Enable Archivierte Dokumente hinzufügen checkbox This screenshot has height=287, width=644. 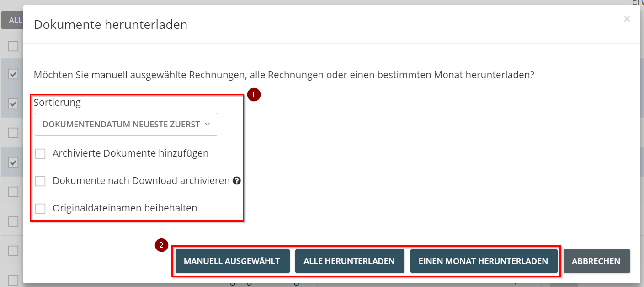(40, 154)
